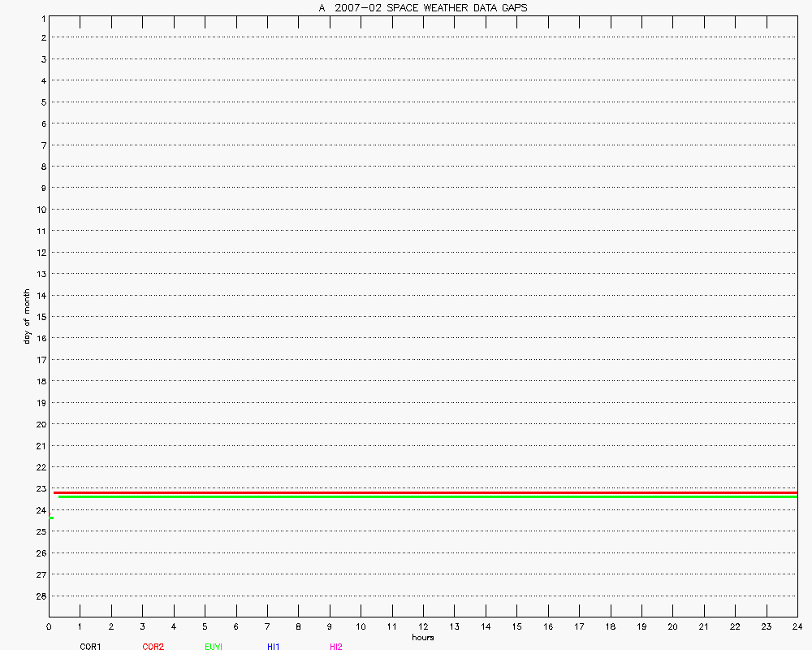
Task: Click hour 24 label on the x-axis
Action: pyautogui.click(x=797, y=626)
